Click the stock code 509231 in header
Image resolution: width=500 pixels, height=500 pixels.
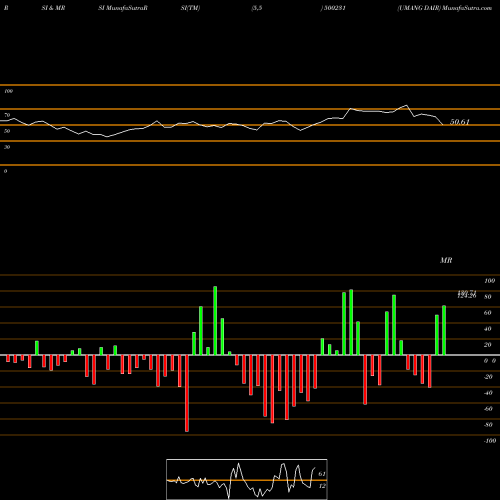[334, 8]
